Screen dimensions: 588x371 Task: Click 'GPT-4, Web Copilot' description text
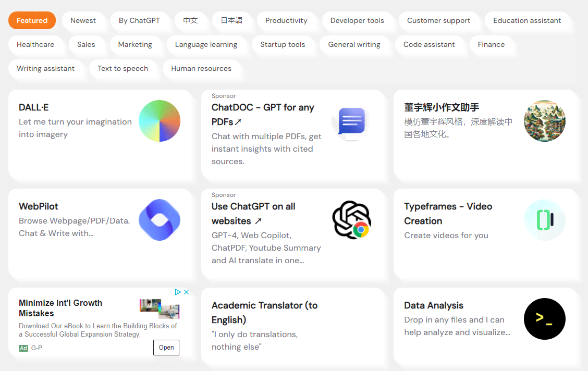tap(266, 248)
